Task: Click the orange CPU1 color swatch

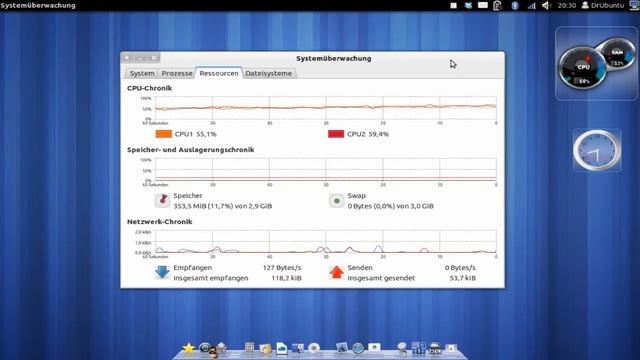Action: coord(164,134)
